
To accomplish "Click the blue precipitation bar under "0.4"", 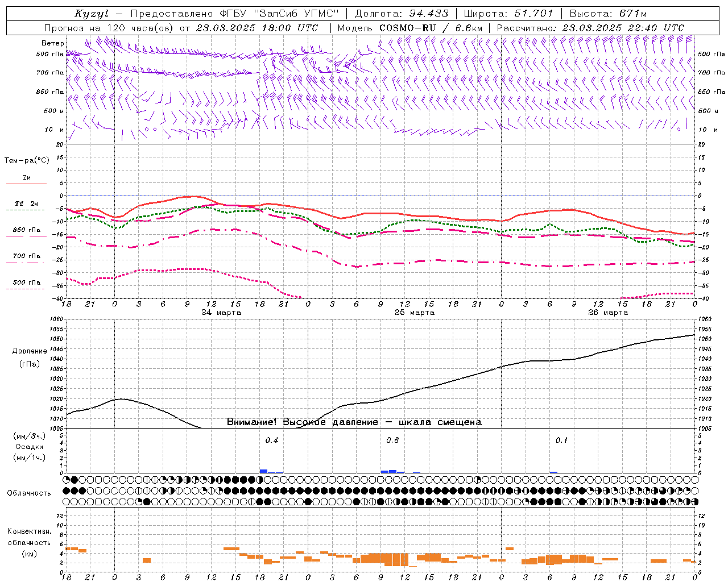I will [x=264, y=471].
